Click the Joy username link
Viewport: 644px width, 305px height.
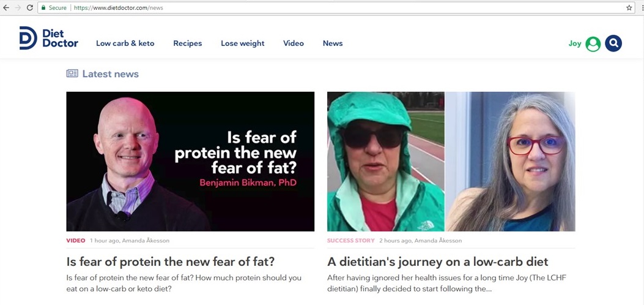click(575, 43)
